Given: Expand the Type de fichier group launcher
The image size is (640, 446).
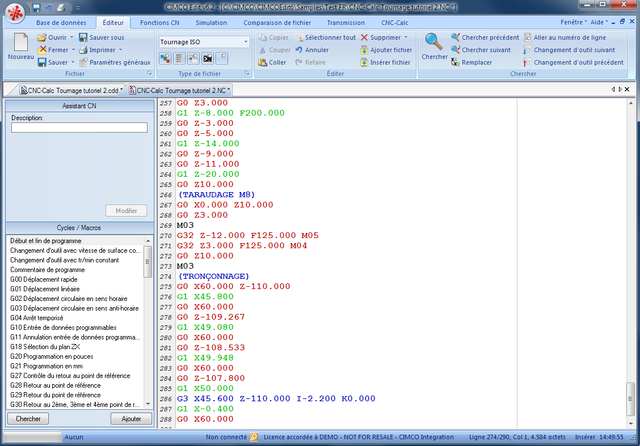Looking at the screenshot, I should [247, 73].
